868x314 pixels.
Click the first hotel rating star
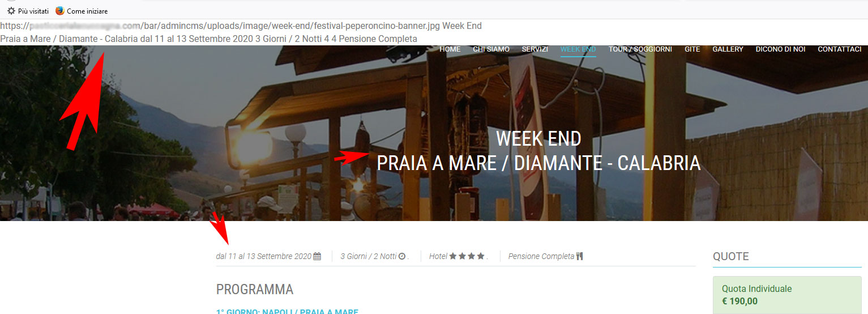coord(453,256)
